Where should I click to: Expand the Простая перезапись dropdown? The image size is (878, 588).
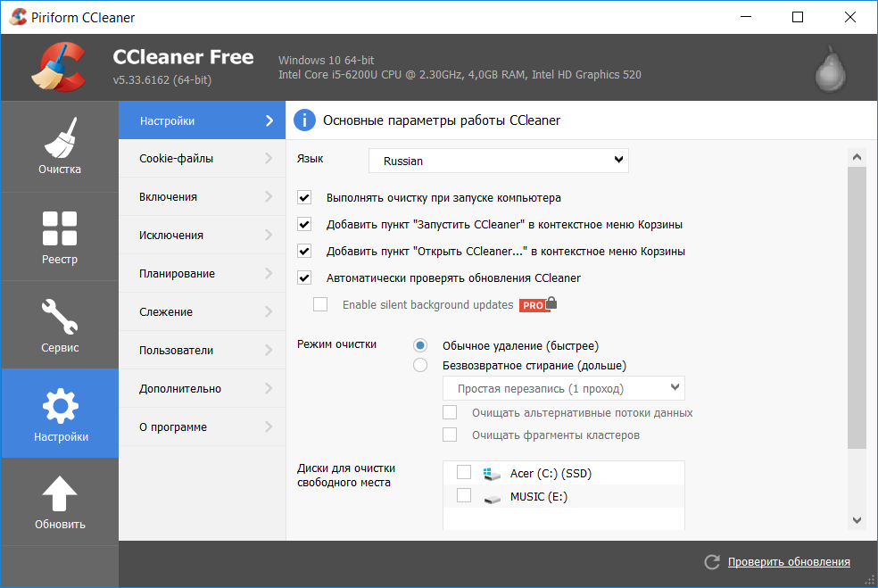pos(564,388)
